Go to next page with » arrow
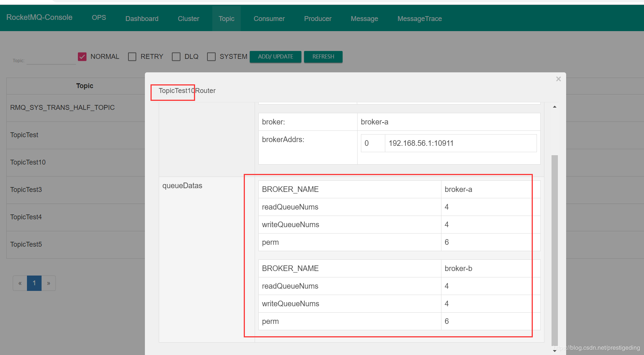 [x=48, y=283]
